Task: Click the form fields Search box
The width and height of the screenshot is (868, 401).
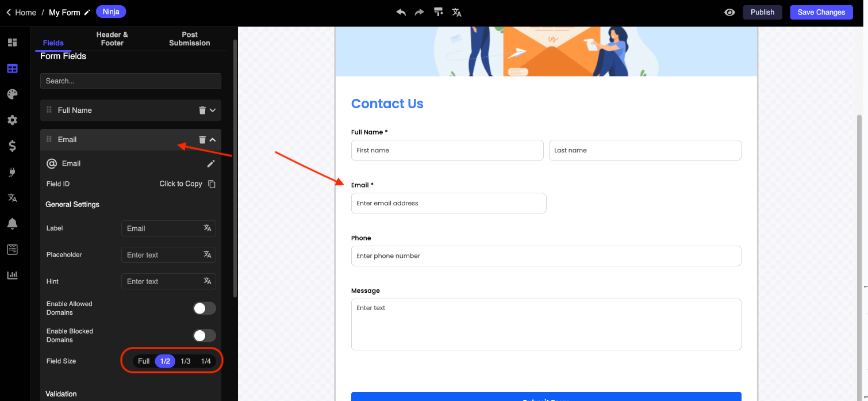Action: click(130, 81)
